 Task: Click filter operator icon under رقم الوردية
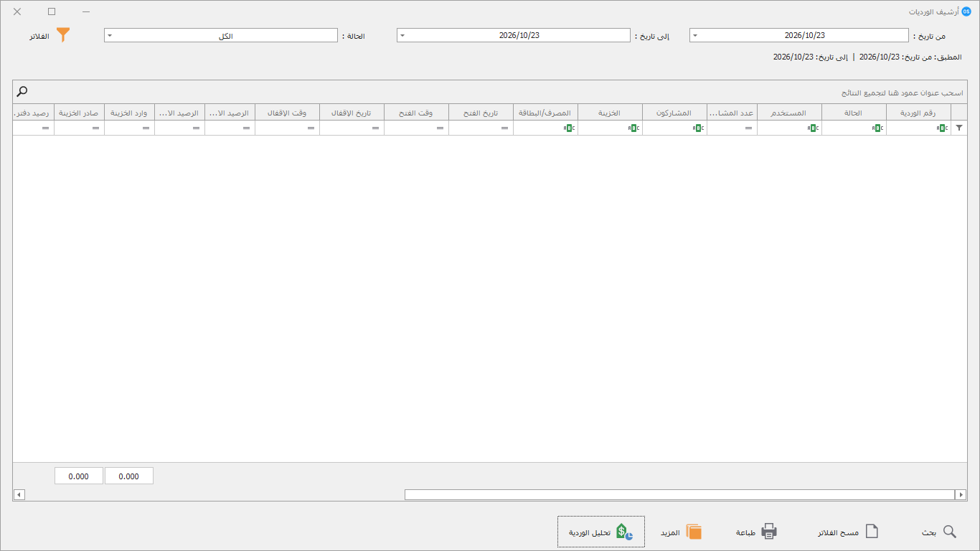pos(943,128)
